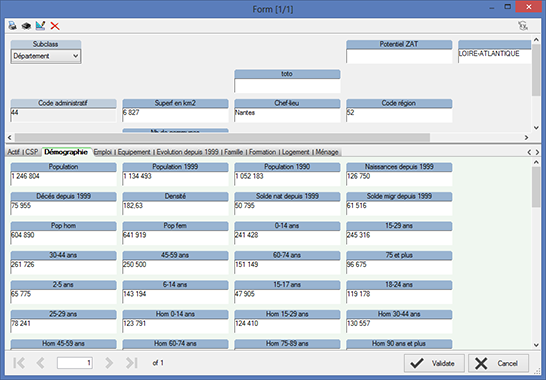Image resolution: width=546 pixels, height=380 pixels.
Task: Open the Equipement tab
Action: (x=134, y=152)
